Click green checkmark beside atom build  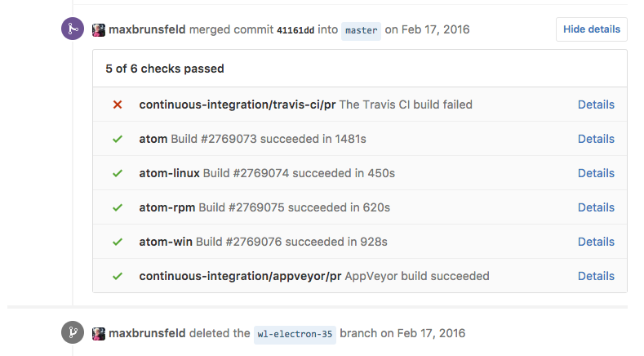point(118,139)
